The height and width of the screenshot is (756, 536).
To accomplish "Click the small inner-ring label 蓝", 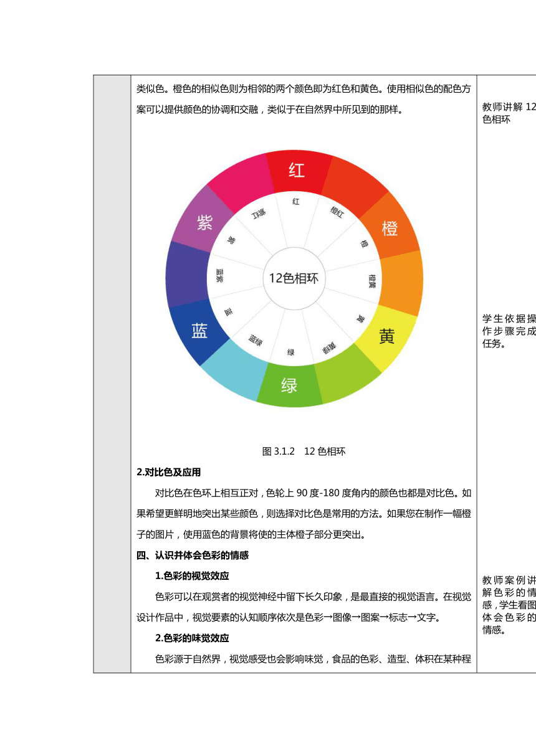I will [229, 311].
